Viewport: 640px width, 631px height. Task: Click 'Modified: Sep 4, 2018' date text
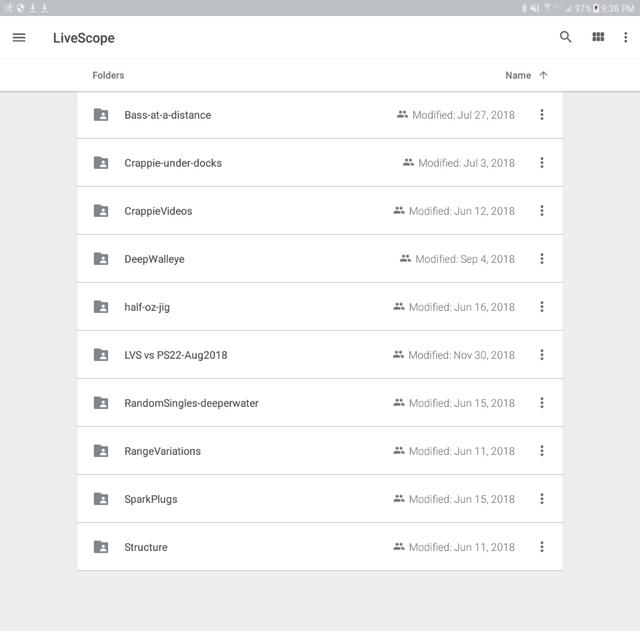click(x=465, y=259)
